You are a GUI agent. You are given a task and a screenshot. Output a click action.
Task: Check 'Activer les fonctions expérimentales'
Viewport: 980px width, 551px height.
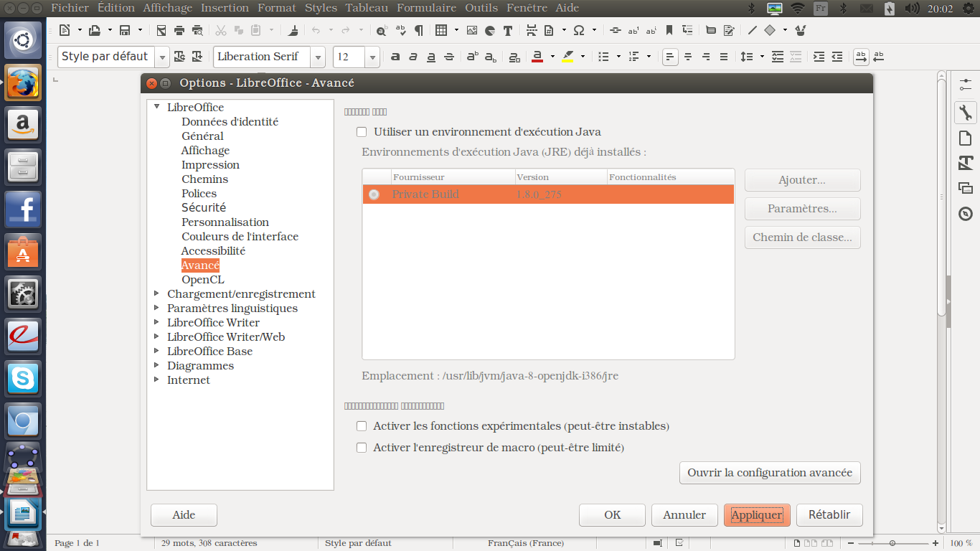tap(362, 426)
